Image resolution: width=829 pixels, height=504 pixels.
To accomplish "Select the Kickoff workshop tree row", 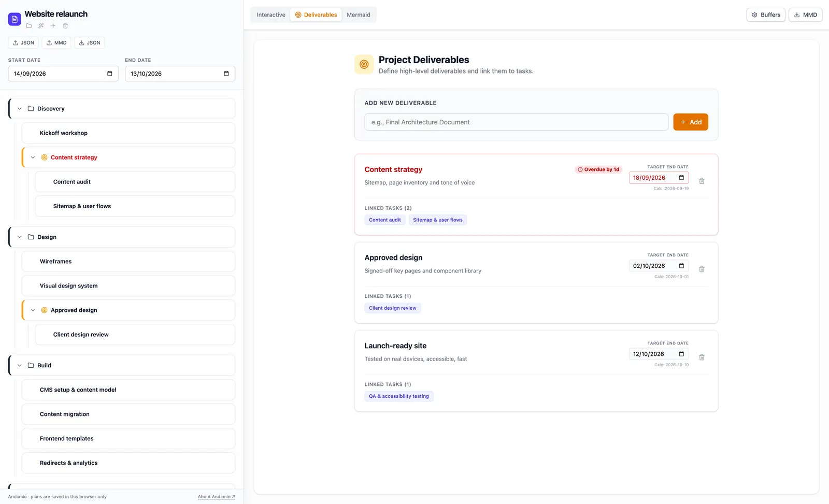I will 128,133.
